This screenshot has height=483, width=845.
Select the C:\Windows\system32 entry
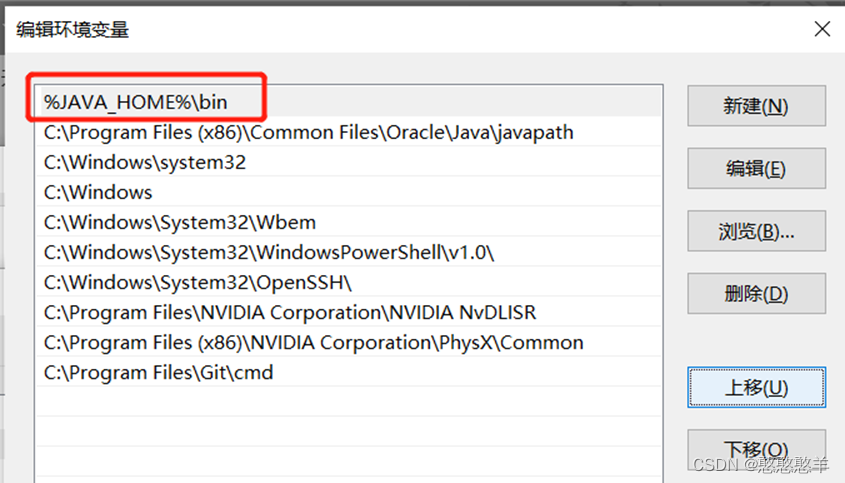click(x=348, y=162)
